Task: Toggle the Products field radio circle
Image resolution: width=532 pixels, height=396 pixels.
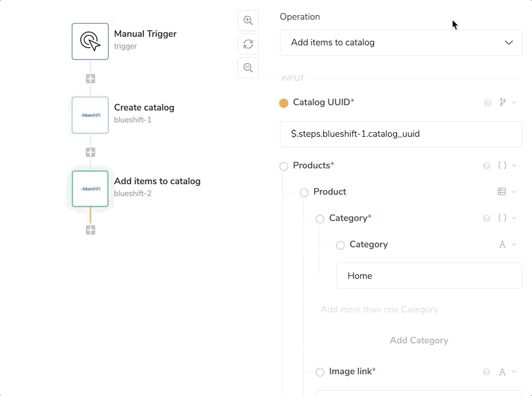Action: tap(284, 166)
